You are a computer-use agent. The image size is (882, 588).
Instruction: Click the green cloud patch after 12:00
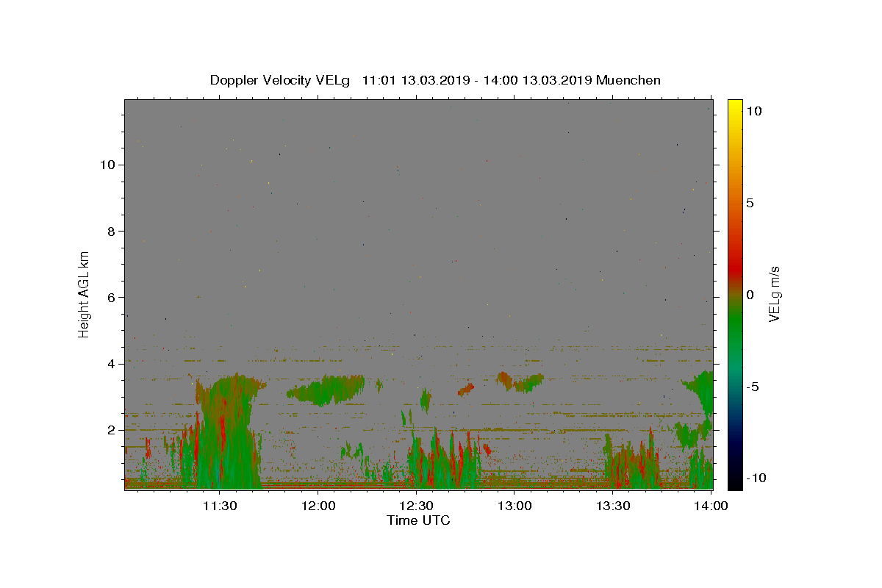pos(326,390)
